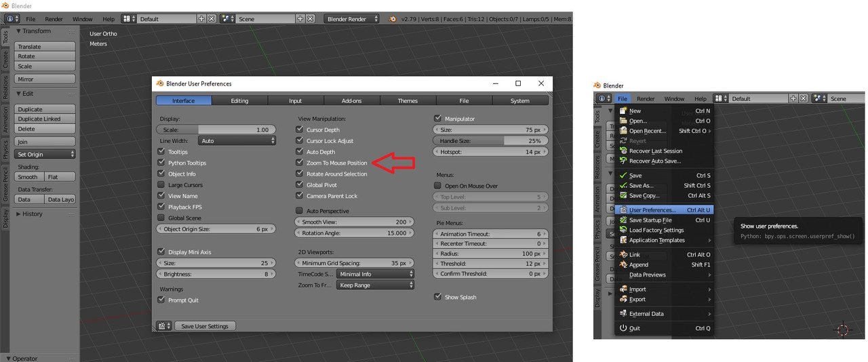Image resolution: width=868 pixels, height=362 pixels.
Task: Toggle the Zoom To Mouse Position checkbox
Action: 300,163
